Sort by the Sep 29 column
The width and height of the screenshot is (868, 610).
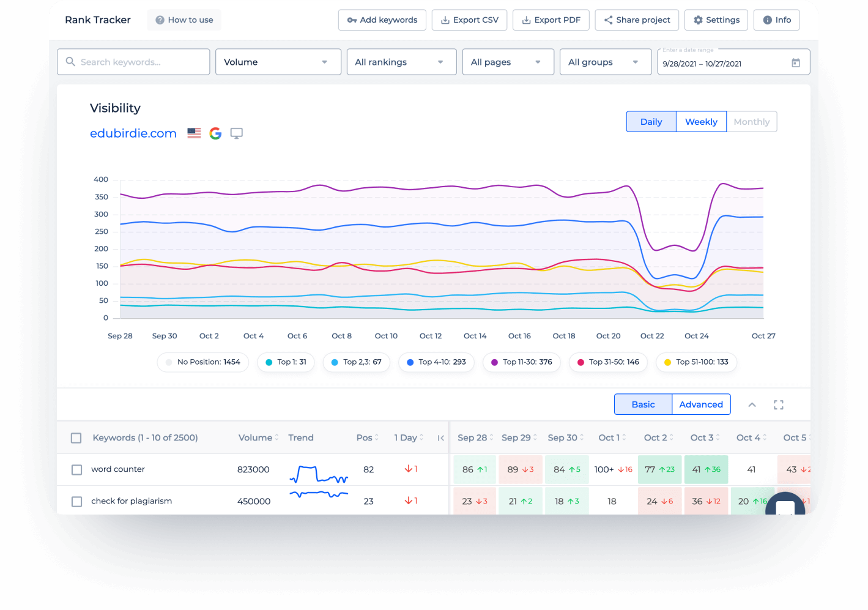[x=519, y=437]
